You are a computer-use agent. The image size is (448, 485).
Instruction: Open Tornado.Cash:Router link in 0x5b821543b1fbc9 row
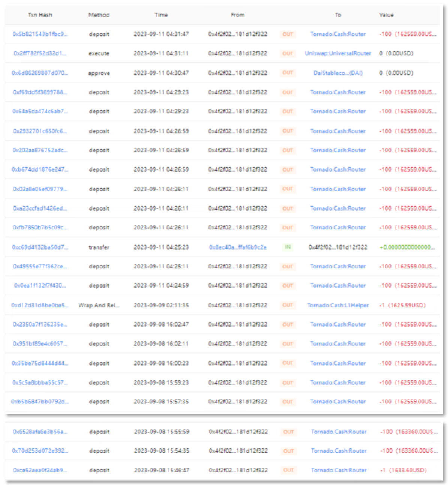[338, 34]
